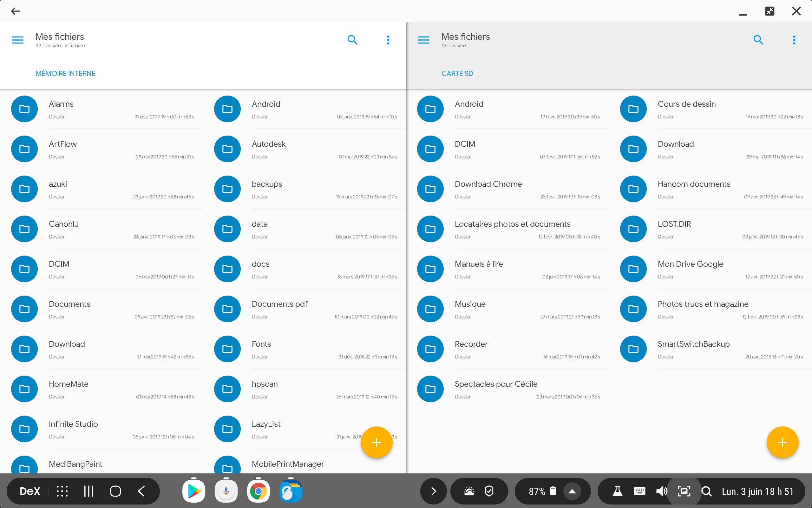812x508 pixels.
Task: Open the Alarms folder icon
Action: point(24,109)
